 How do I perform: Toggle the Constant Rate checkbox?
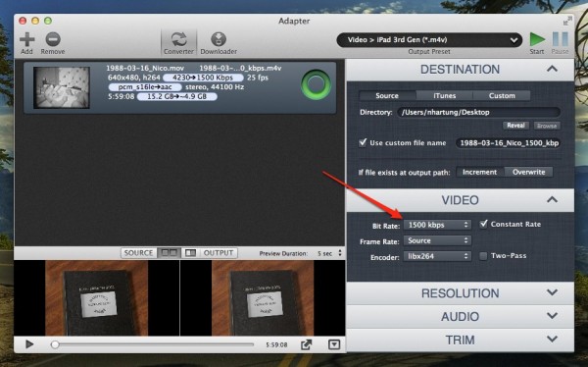[x=484, y=225]
